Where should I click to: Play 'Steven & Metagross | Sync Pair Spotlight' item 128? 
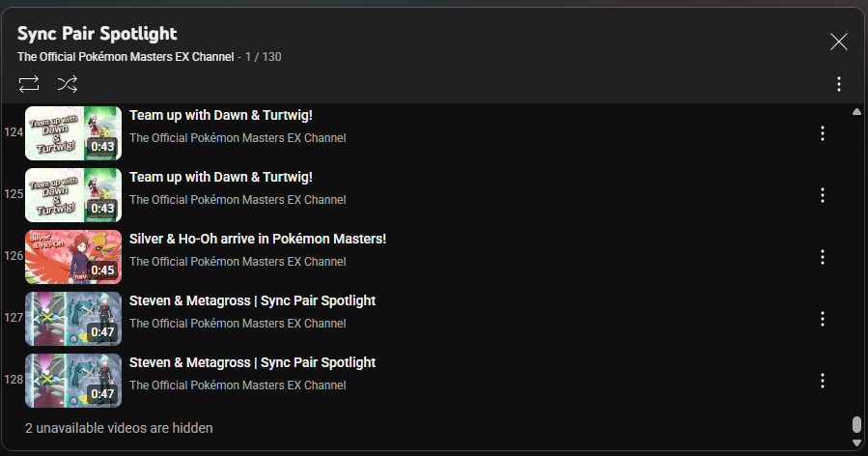(252, 363)
